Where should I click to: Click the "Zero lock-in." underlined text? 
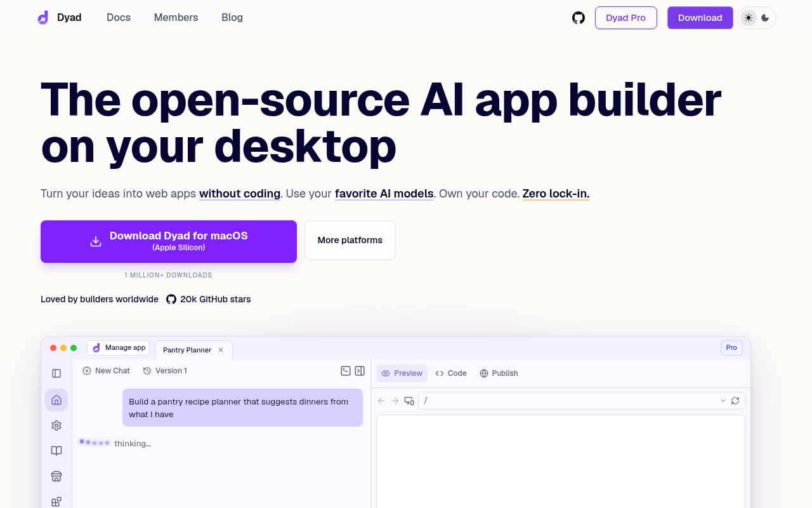556,194
